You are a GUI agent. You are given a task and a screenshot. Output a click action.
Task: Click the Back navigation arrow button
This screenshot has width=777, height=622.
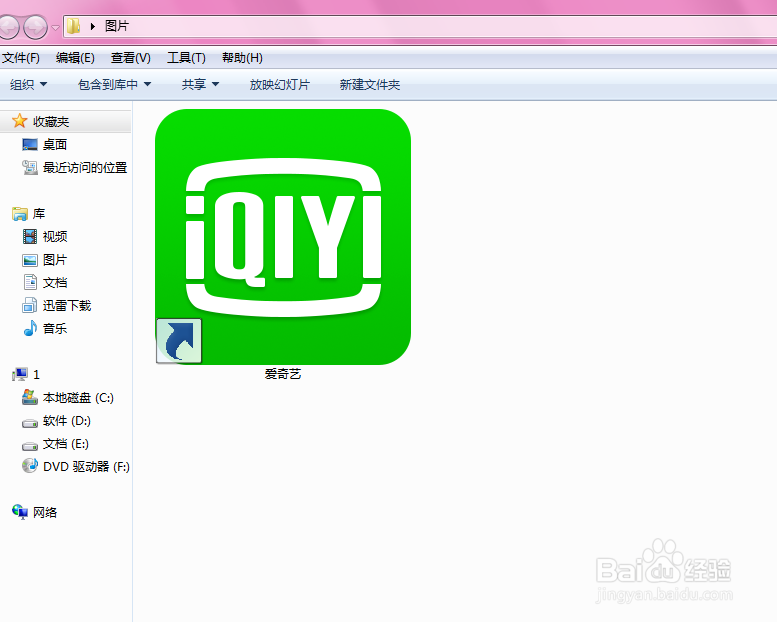[x=8, y=27]
